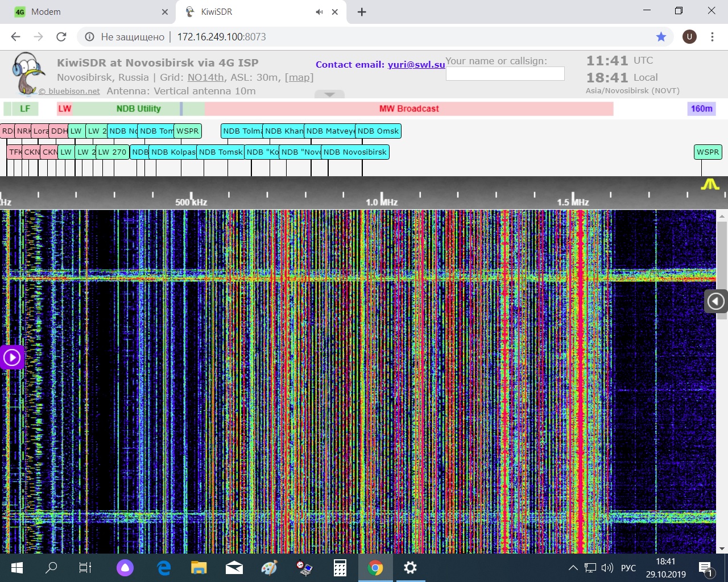Image resolution: width=728 pixels, height=582 pixels.
Task: Open Calculator from the taskbar
Action: tap(340, 568)
